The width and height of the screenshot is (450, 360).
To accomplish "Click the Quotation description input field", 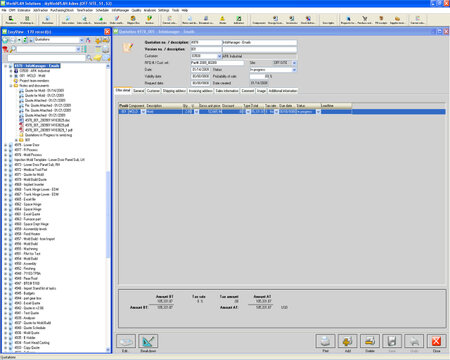I will (259, 43).
